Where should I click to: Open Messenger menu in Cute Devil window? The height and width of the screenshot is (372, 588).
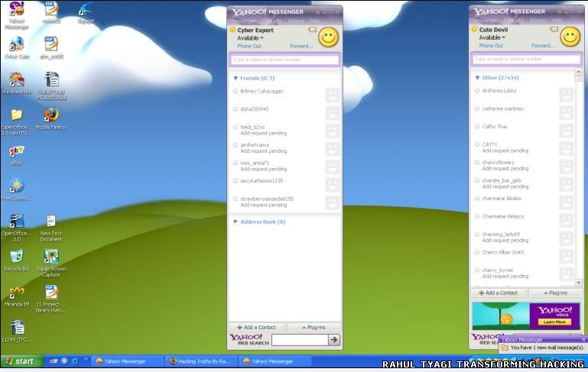click(486, 20)
